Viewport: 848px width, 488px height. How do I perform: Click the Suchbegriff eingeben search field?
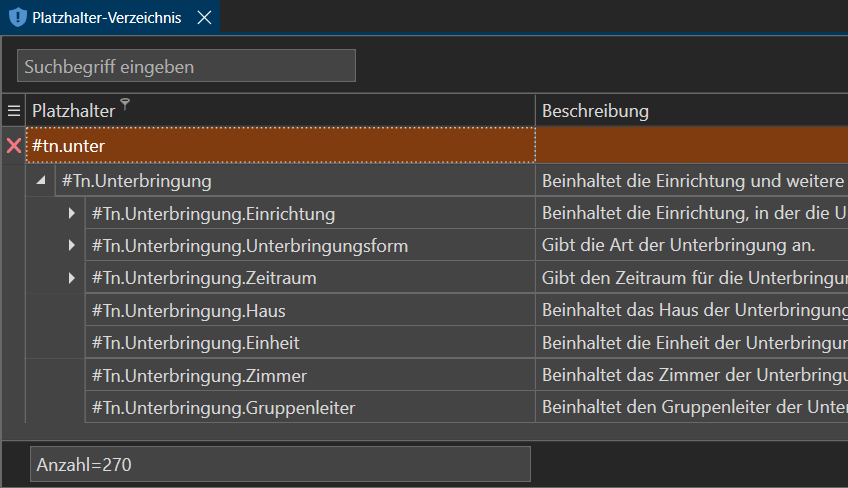click(186, 66)
